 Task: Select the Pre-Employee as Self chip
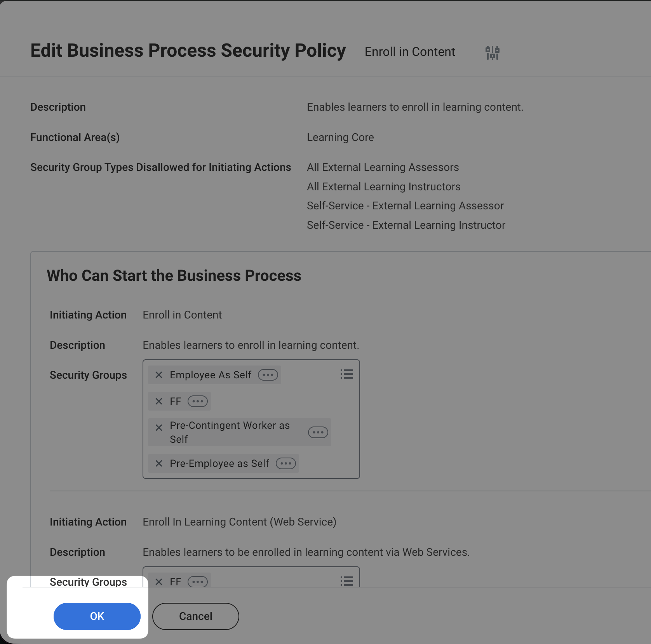[x=219, y=463]
